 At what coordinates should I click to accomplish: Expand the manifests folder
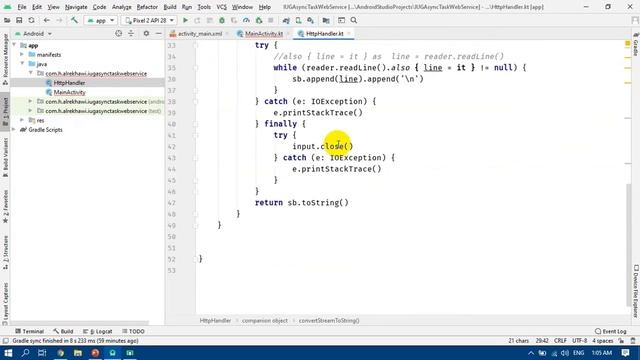point(22,54)
